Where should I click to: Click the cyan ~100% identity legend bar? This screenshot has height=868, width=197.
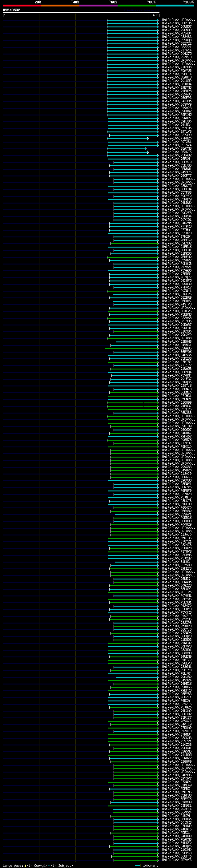(175, 6)
